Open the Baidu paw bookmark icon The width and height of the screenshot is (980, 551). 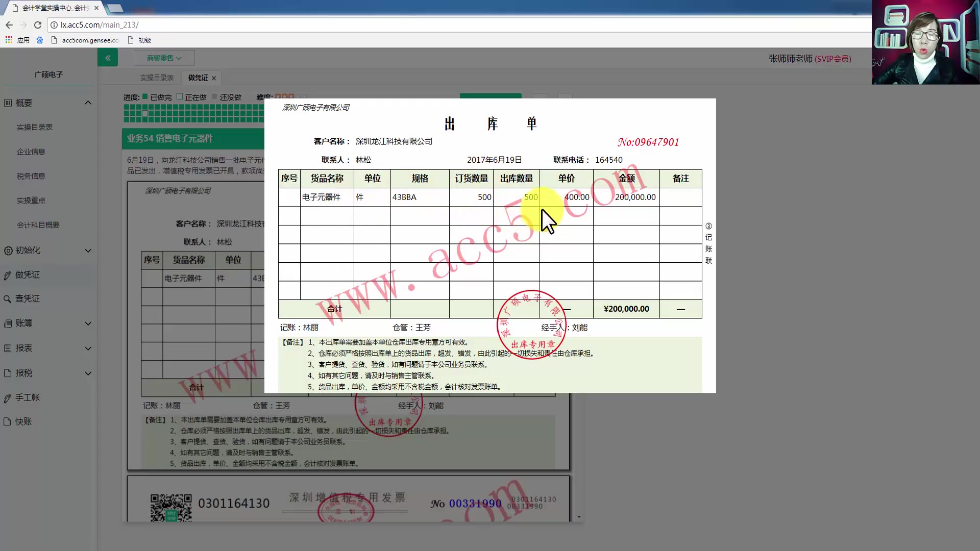pyautogui.click(x=40, y=40)
